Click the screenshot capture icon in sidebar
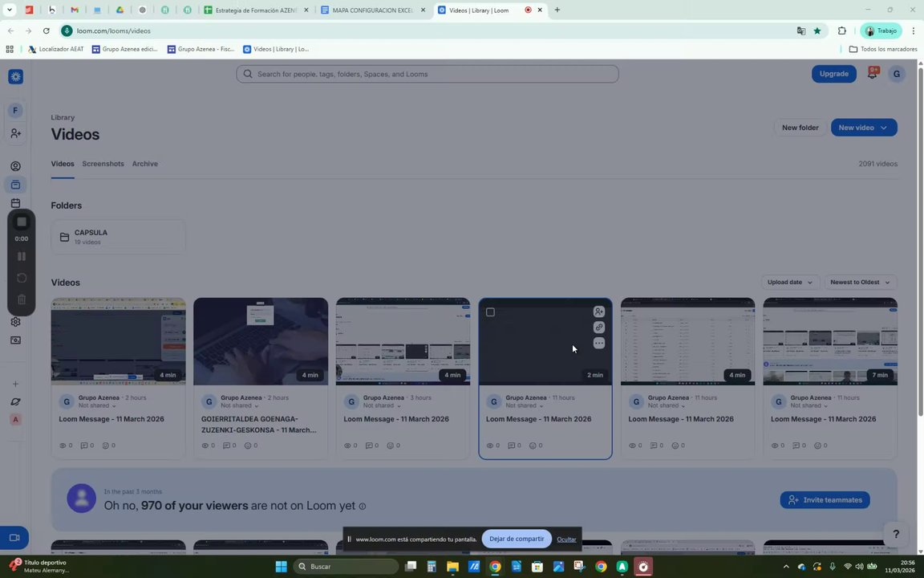Viewport: 924px width, 578px height. coord(15,340)
